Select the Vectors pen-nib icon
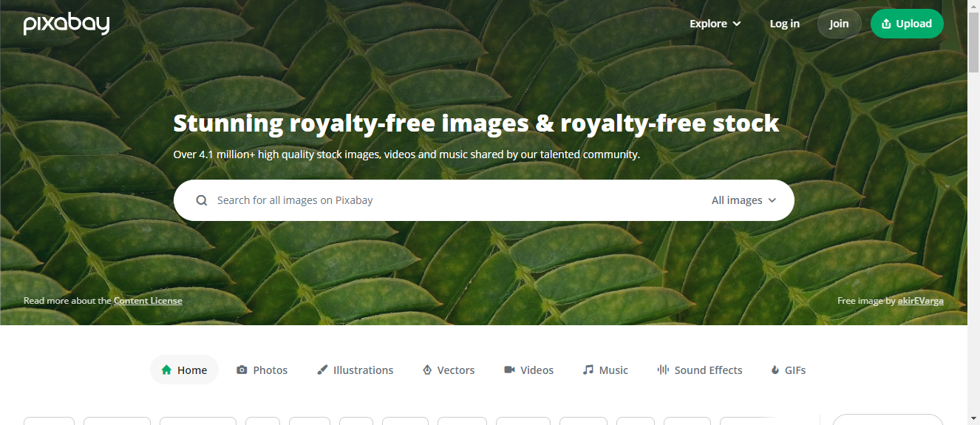Image resolution: width=980 pixels, height=425 pixels. click(426, 370)
